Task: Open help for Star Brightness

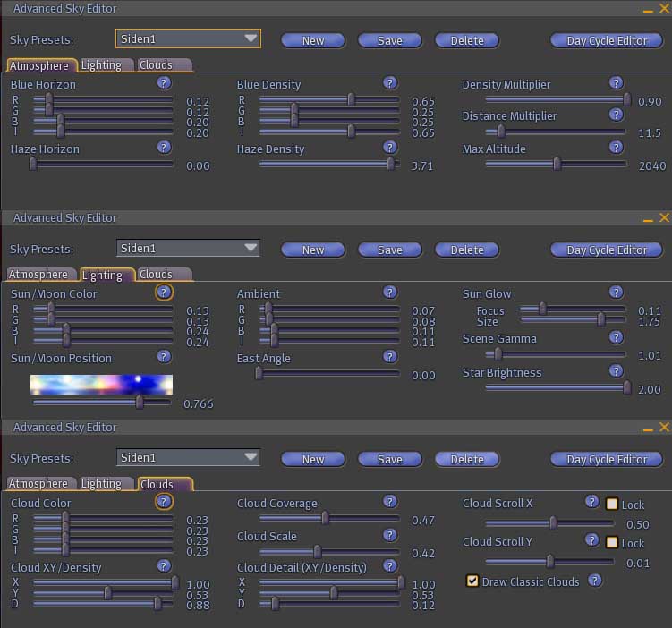Action: (616, 371)
